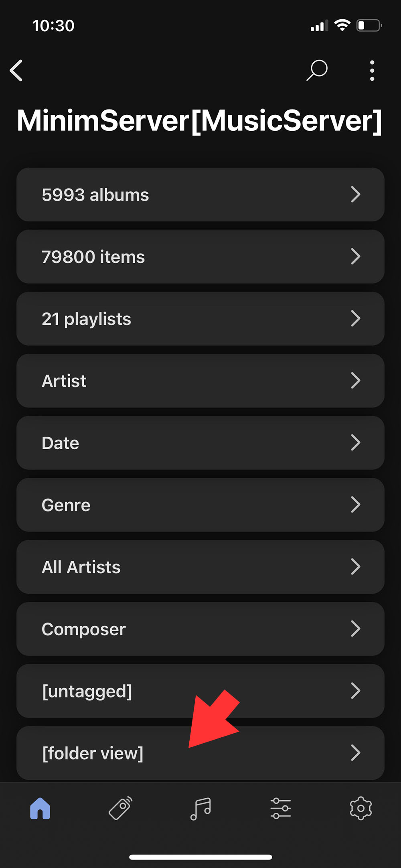Tap the back arrow icon
Image resolution: width=401 pixels, height=868 pixels.
pos(16,71)
